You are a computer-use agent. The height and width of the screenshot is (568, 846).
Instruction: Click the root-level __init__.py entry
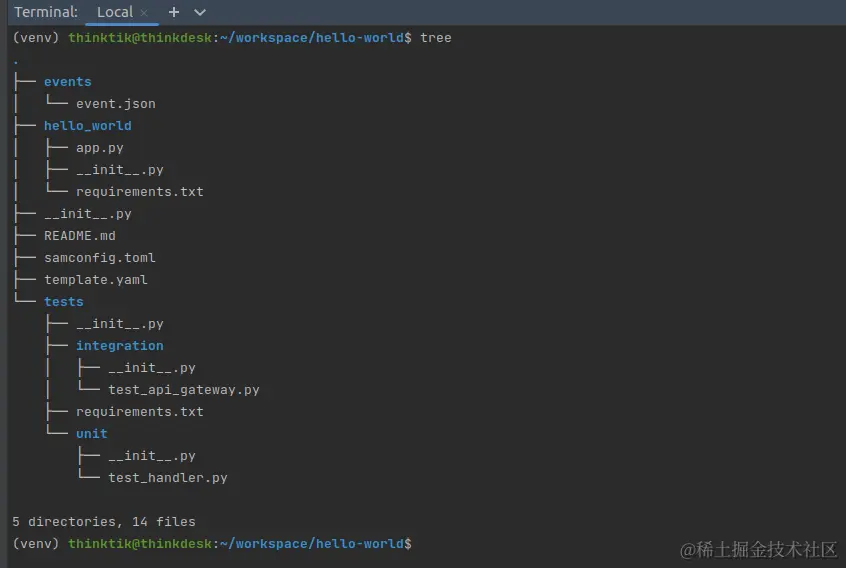87,214
